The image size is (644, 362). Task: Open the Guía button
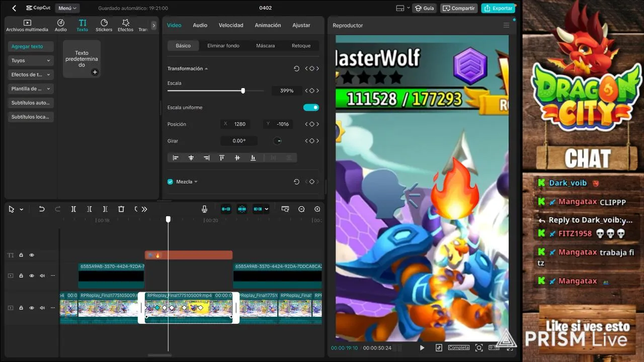(424, 8)
